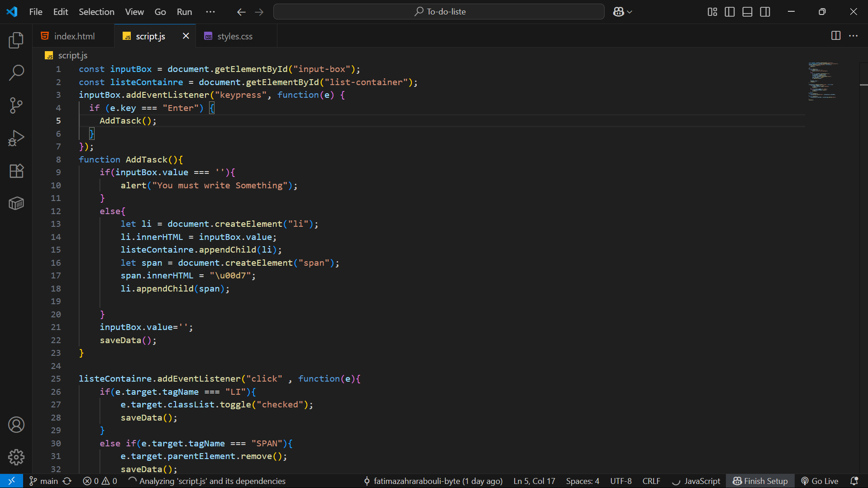Image resolution: width=868 pixels, height=488 pixels.
Task: Click line number 8 in the gutter
Action: pos(58,159)
